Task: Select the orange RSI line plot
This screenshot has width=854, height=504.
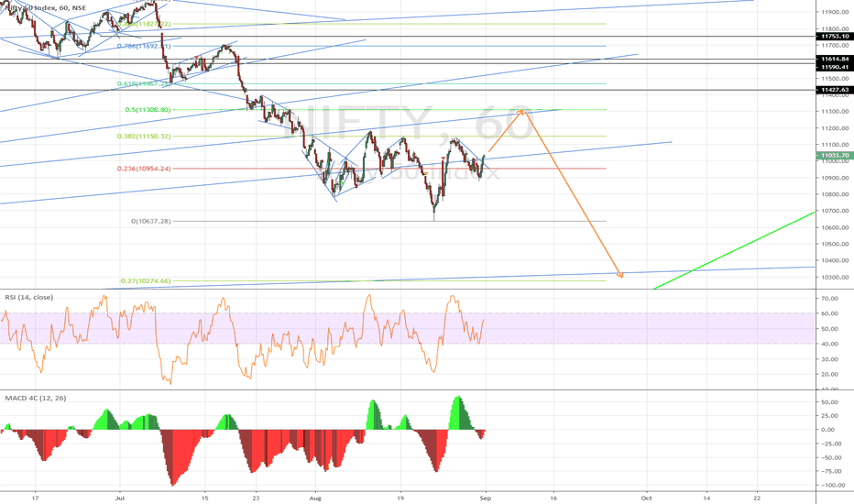Action: 243,339
